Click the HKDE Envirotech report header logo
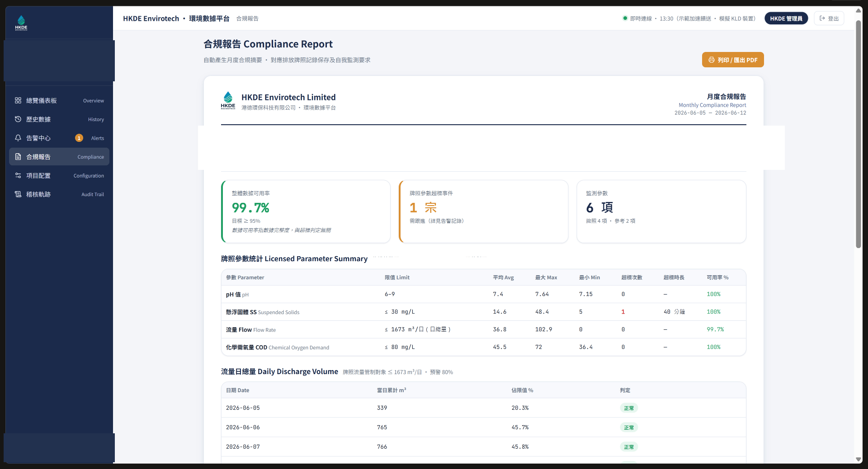The image size is (868, 469). (228, 100)
